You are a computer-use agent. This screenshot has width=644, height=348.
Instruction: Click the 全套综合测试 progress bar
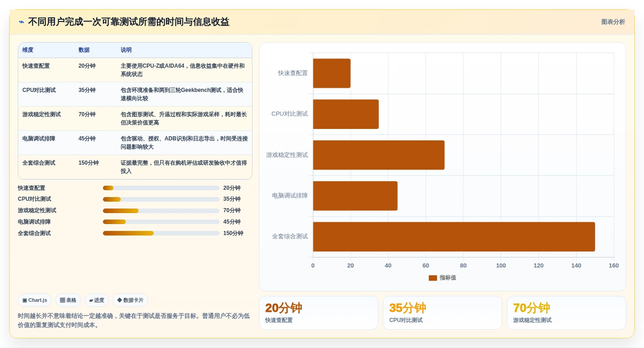[x=161, y=233]
